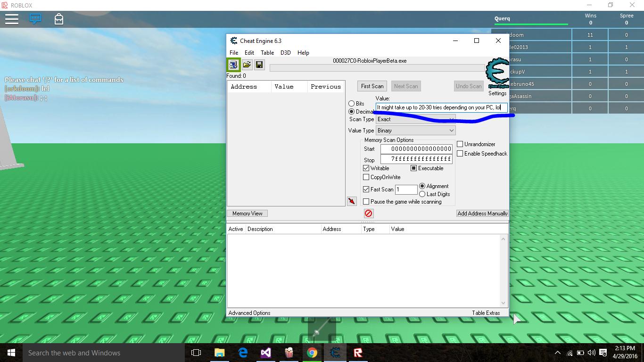Enable the Unrandomizer checkbox
The height and width of the screenshot is (362, 644).
[x=460, y=144]
